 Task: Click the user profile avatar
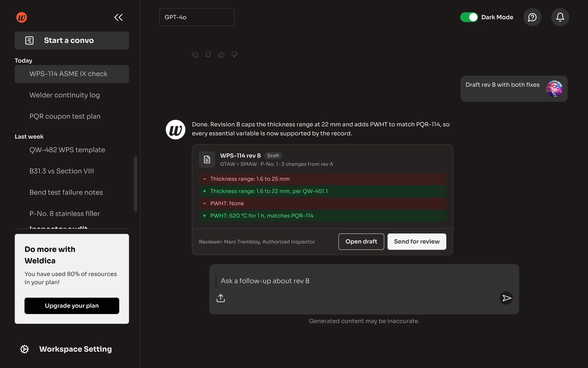point(554,89)
